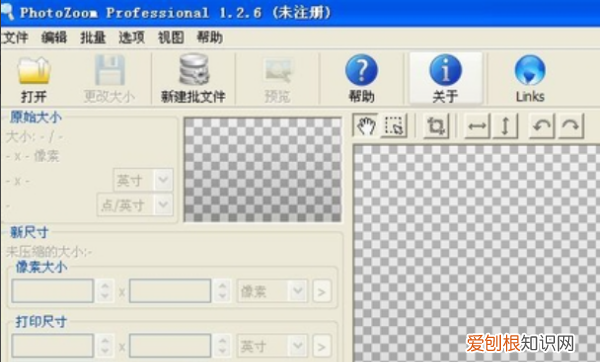Click the pixel height spinner arrows
Viewport: 600px width, 362px height.
click(222, 291)
